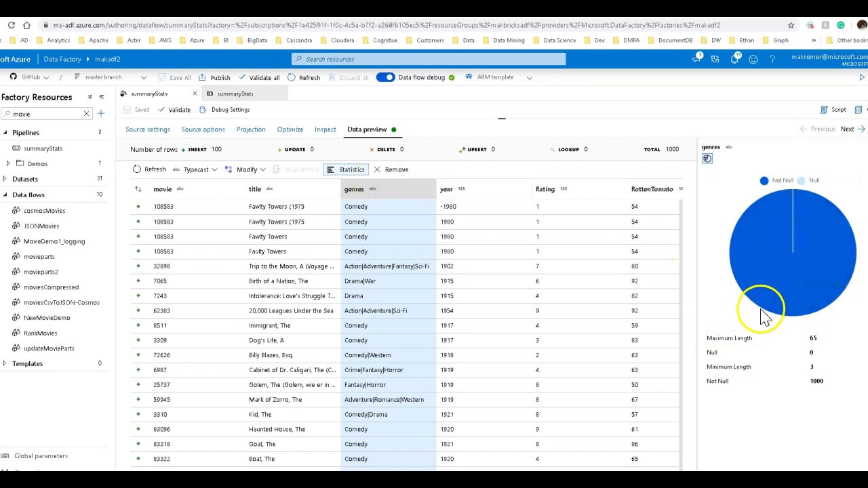Expand the Pipelines tree section
This screenshot has width=868, height=488.
point(5,133)
